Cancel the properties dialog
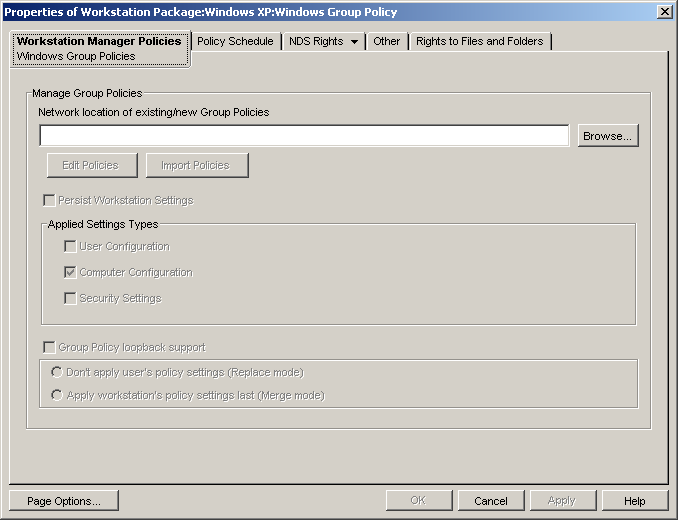 (x=491, y=501)
